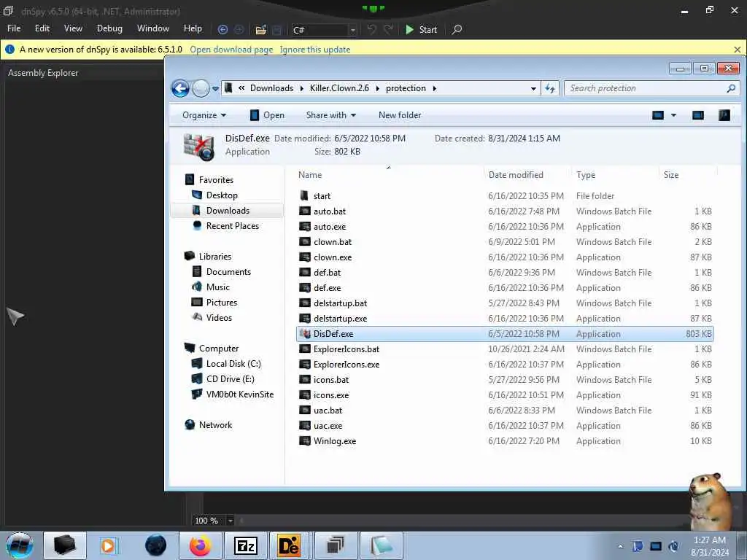The width and height of the screenshot is (747, 560).
Task: Open Firefox from the taskbar
Action: (x=200, y=545)
